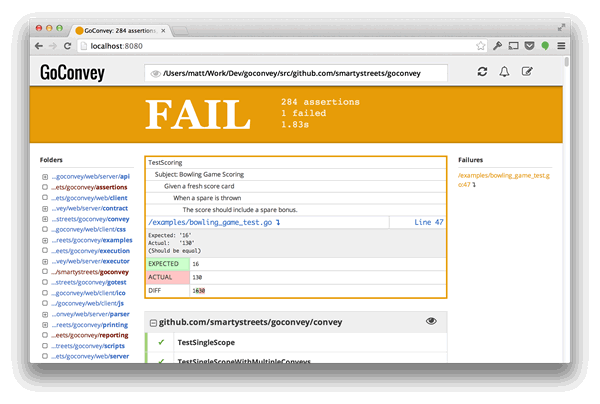This screenshot has width=600, height=404.
Task: Open the edit/code generator icon
Action: pos(527,72)
